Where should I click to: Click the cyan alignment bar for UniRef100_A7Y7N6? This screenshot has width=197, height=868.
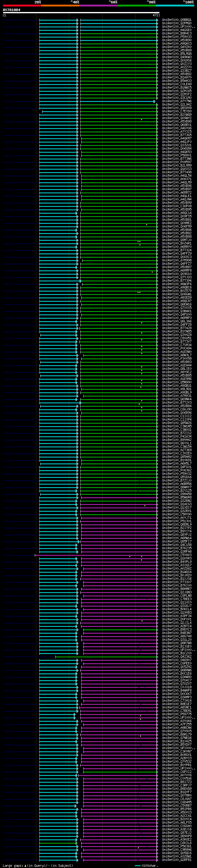pyautogui.click(x=117, y=101)
